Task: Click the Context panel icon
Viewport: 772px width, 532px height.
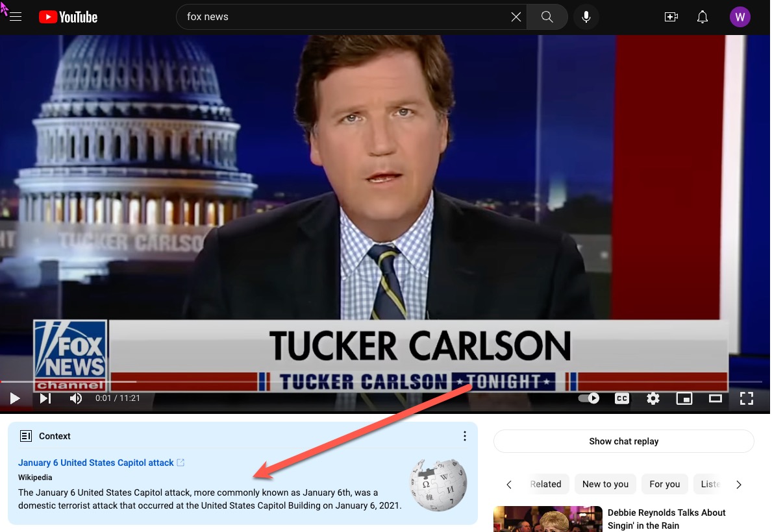Action: [x=25, y=436]
